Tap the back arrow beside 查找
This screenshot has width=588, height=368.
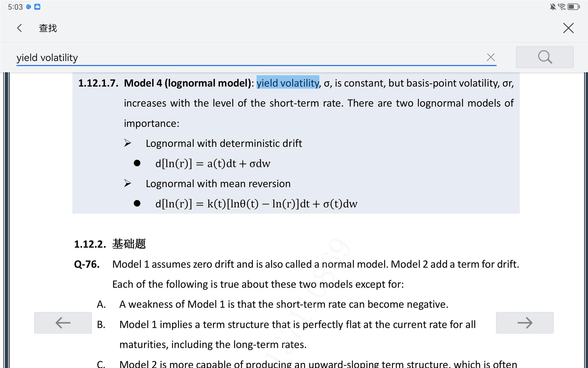pos(20,28)
